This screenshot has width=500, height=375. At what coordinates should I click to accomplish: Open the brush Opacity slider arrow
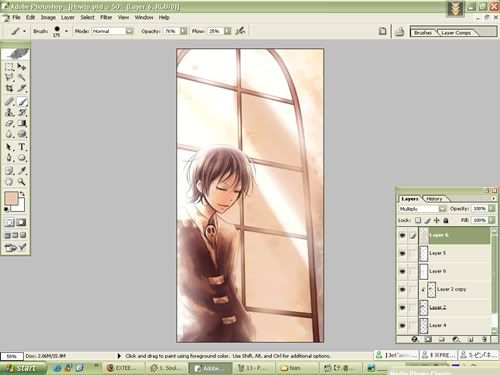184,31
